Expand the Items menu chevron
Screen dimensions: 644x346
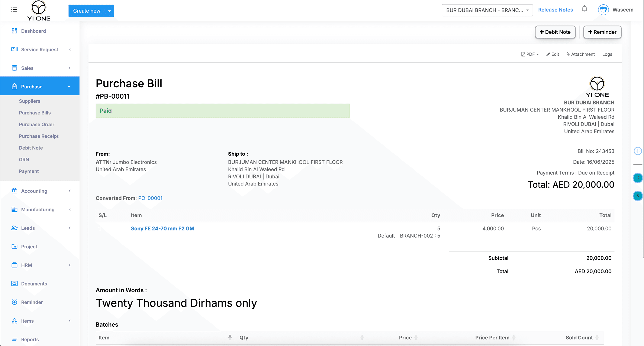70,321
